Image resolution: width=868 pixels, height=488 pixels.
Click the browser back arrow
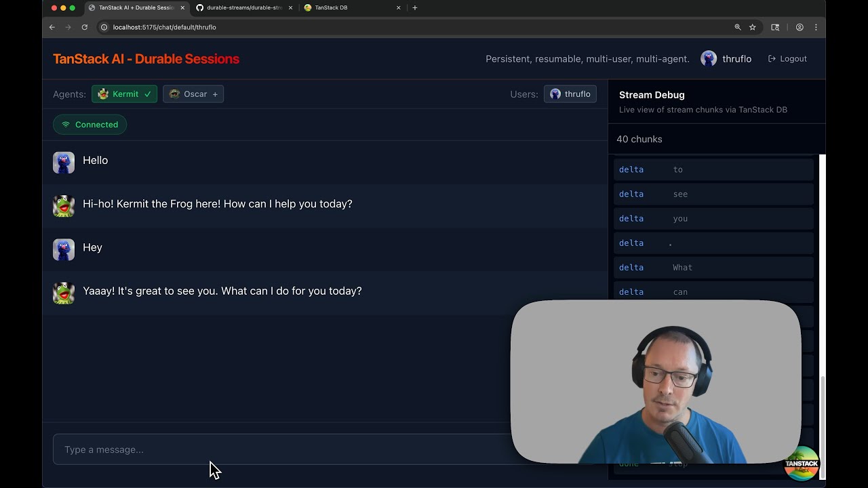pyautogui.click(x=52, y=27)
